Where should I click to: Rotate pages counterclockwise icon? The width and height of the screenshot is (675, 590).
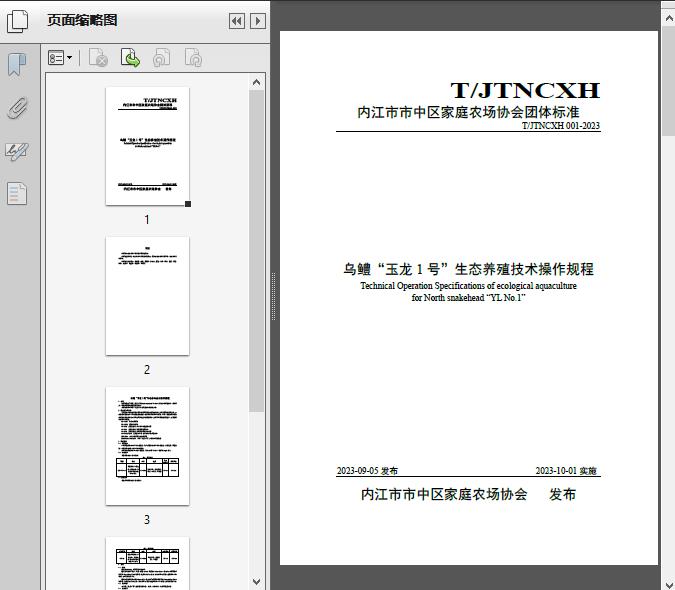coord(161,58)
